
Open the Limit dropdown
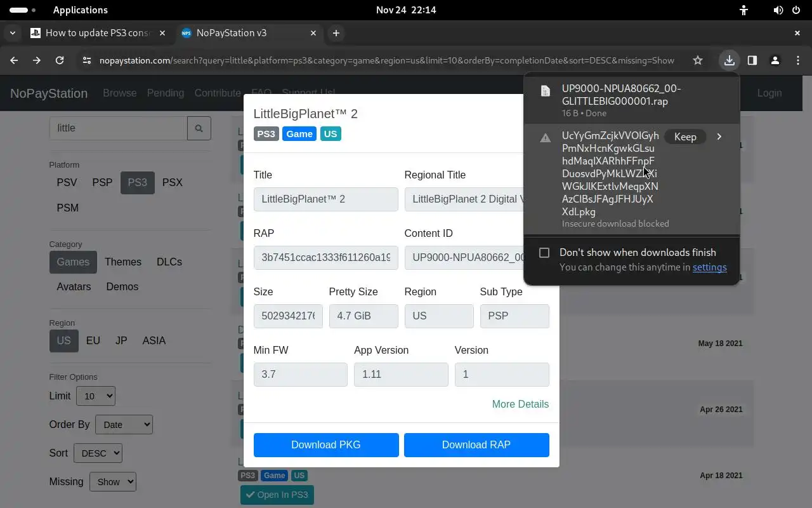point(96,396)
